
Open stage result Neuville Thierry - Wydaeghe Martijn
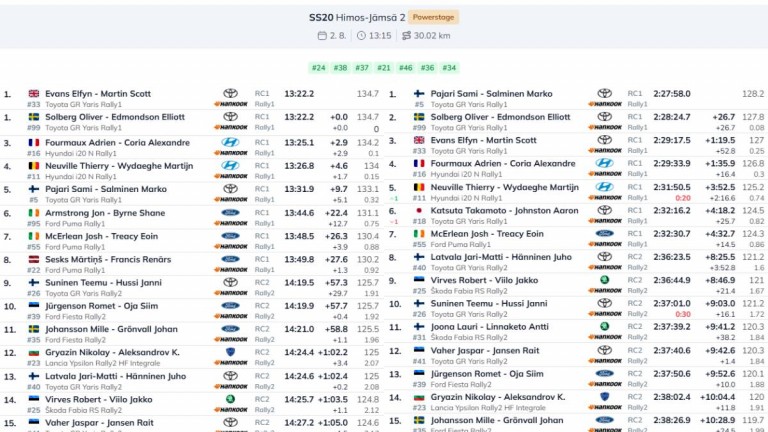click(119, 166)
